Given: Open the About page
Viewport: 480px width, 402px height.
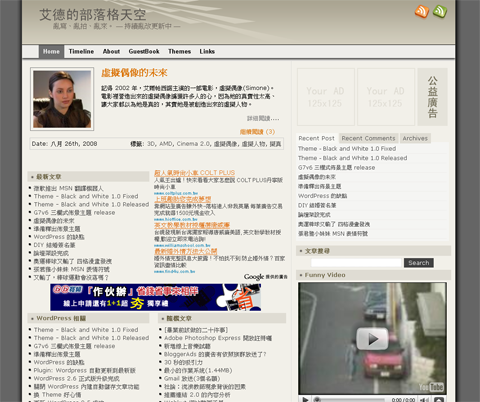Looking at the screenshot, I should (111, 51).
